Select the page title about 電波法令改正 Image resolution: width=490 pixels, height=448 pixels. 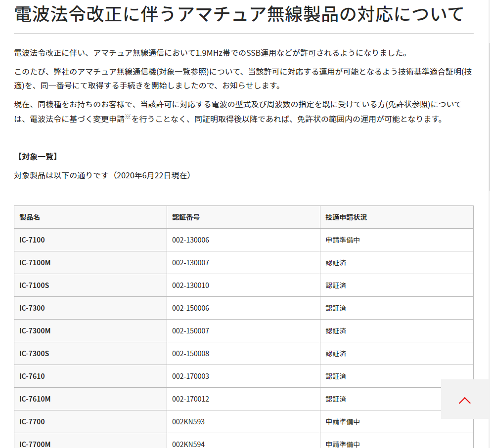tap(239, 14)
